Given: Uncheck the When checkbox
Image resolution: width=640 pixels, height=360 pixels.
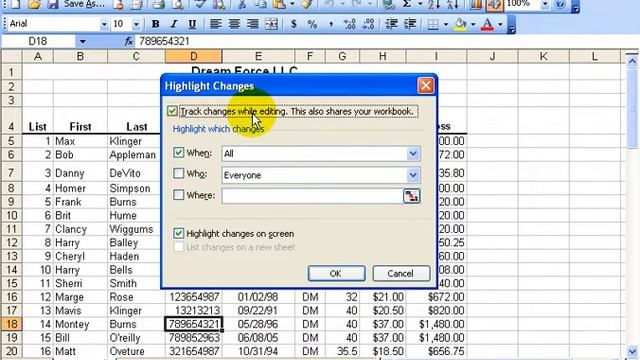Looking at the screenshot, I should click(178, 153).
